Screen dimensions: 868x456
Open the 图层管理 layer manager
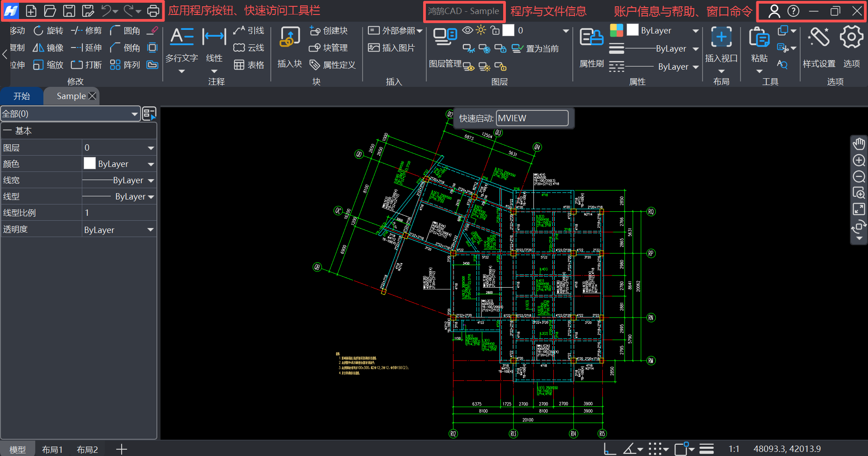pos(445,45)
